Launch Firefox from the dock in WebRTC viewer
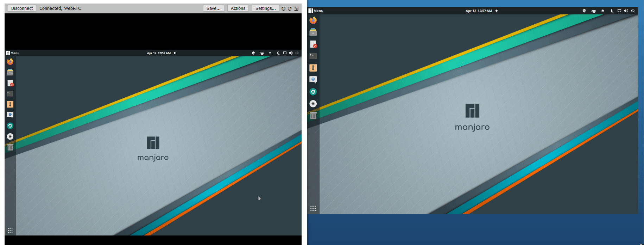 click(x=10, y=62)
